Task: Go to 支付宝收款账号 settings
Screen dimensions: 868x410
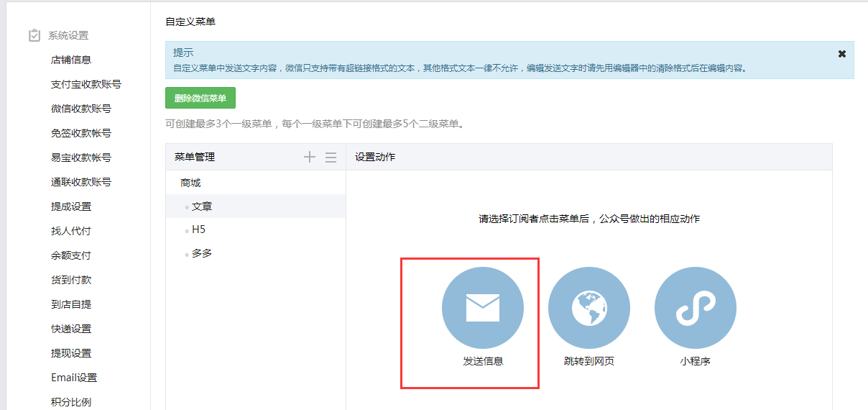Action: (86, 84)
